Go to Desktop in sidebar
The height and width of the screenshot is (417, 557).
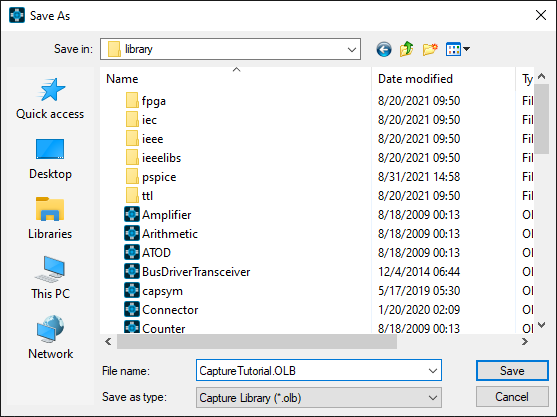coord(50,159)
